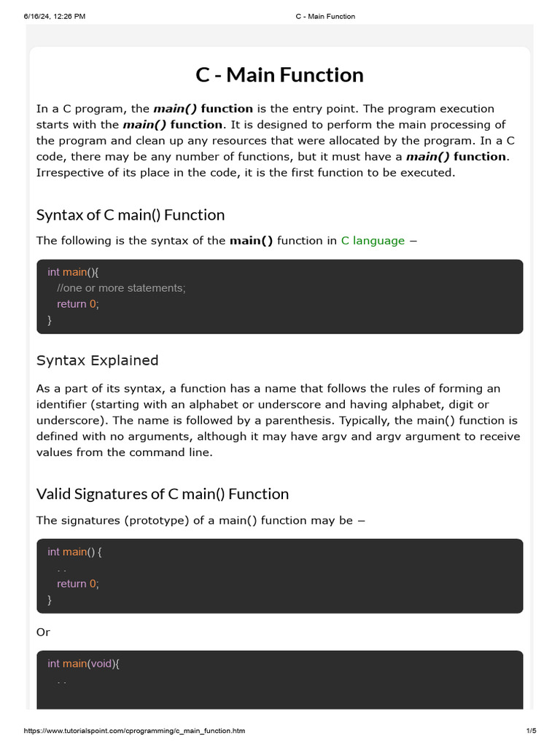Select the "Syntax of C main() Function" heading
The image size is (560, 747).
pyautogui.click(x=131, y=215)
